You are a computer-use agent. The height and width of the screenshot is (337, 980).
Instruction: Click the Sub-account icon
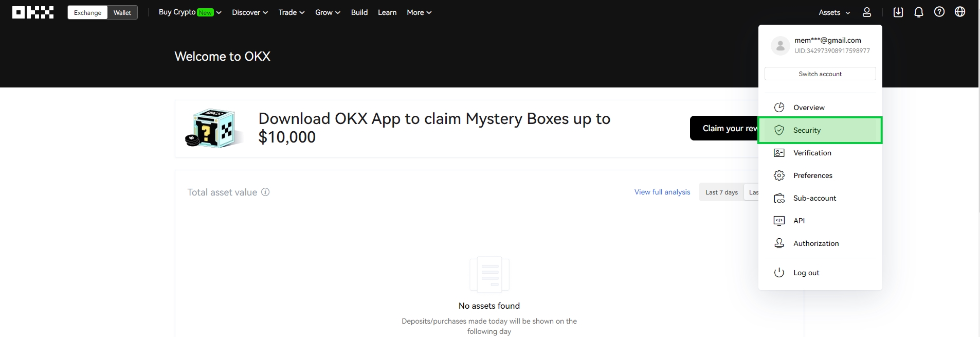[x=779, y=198]
